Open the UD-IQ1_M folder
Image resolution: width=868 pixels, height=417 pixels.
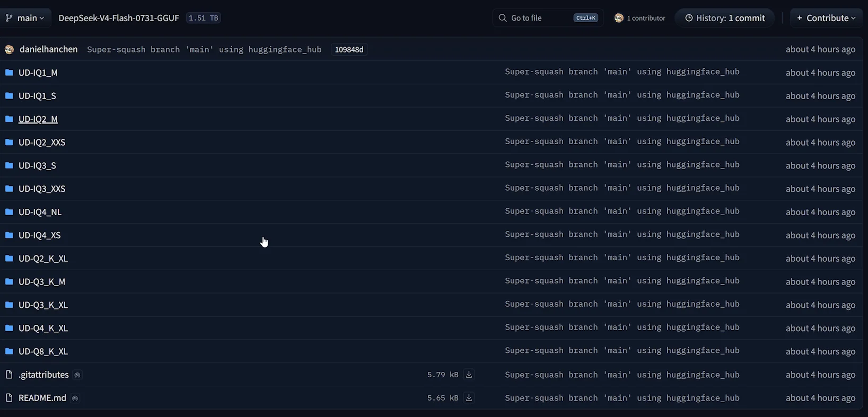click(x=38, y=73)
